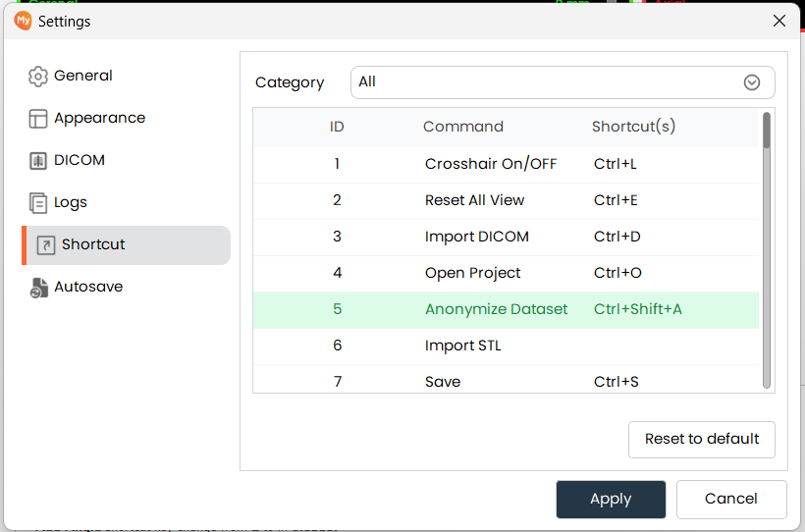Open the DICOM settings section
Screen dimensions: 805x532
[x=80, y=161]
